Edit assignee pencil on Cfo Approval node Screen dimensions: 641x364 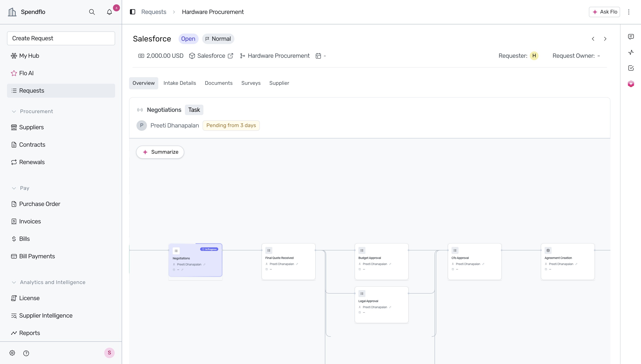(483, 264)
